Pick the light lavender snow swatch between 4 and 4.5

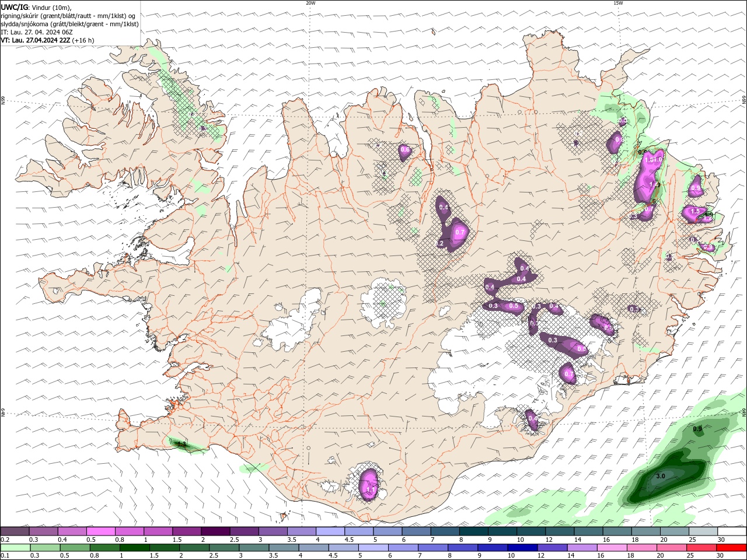(330, 531)
